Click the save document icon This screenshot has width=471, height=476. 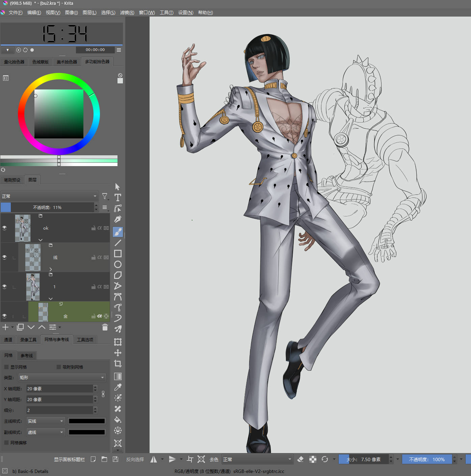coord(115,459)
